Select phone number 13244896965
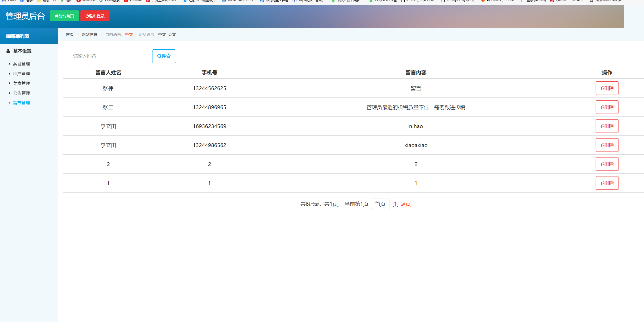This screenshot has height=322, width=644. point(209,107)
